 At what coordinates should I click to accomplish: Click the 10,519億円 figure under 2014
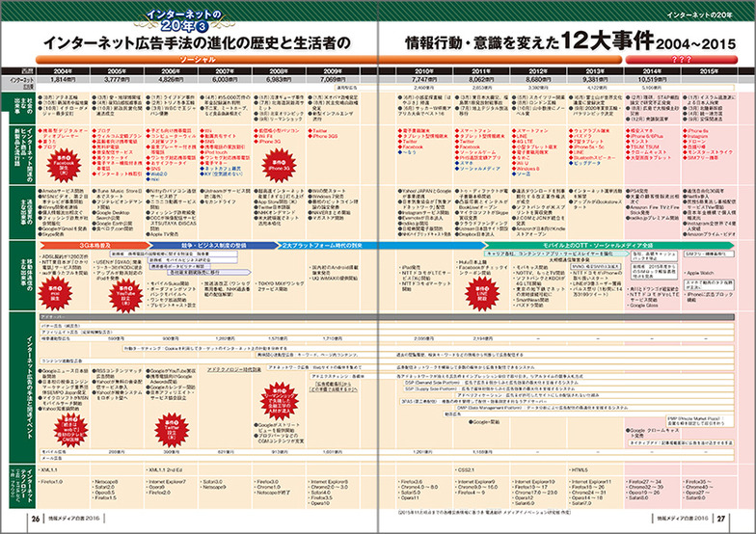(652, 79)
